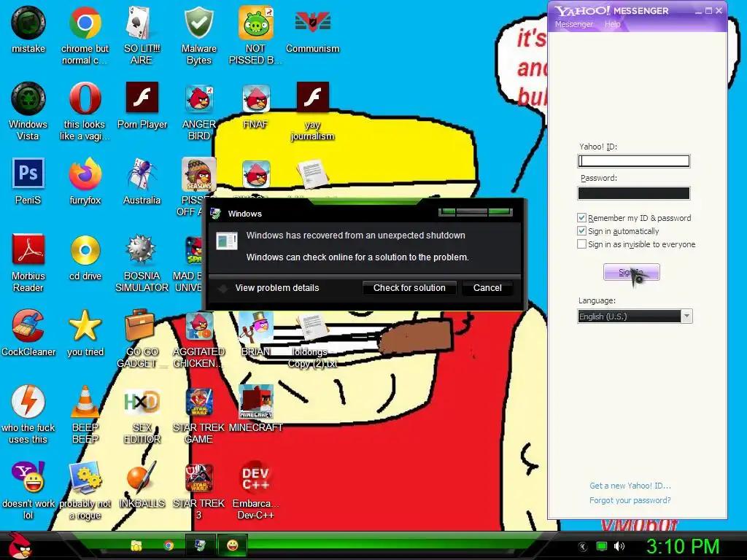Viewport: 747px width, 560px height.
Task: Launch the INKBALLS icon
Action: point(142,478)
